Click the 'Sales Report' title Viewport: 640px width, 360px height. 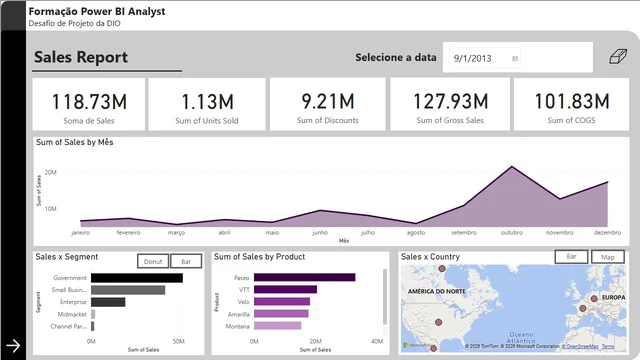pyautogui.click(x=81, y=57)
